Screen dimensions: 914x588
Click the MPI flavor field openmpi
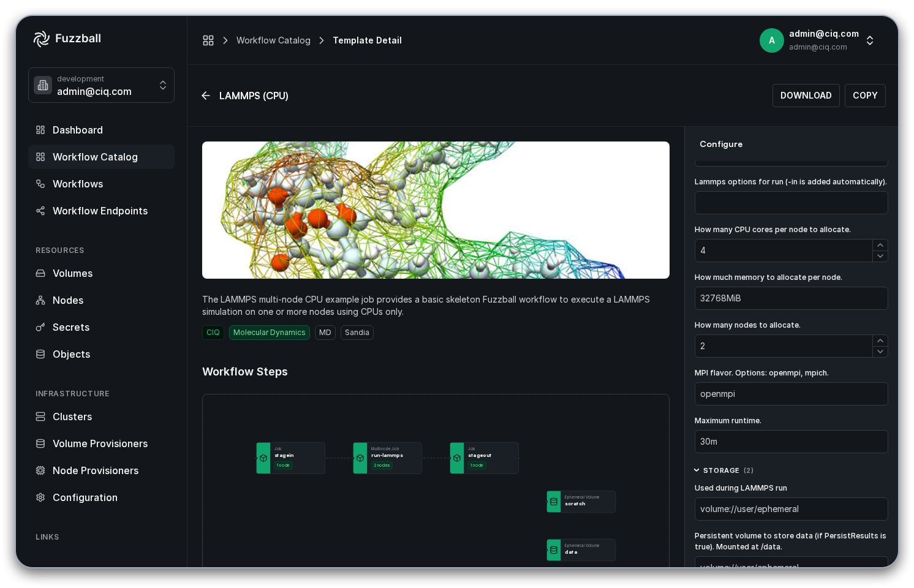(x=791, y=394)
